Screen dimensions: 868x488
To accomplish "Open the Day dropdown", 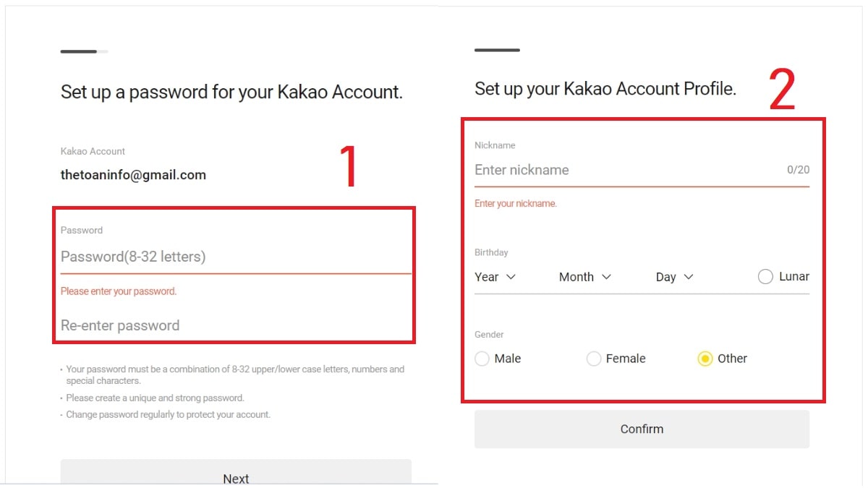I will pyautogui.click(x=674, y=277).
